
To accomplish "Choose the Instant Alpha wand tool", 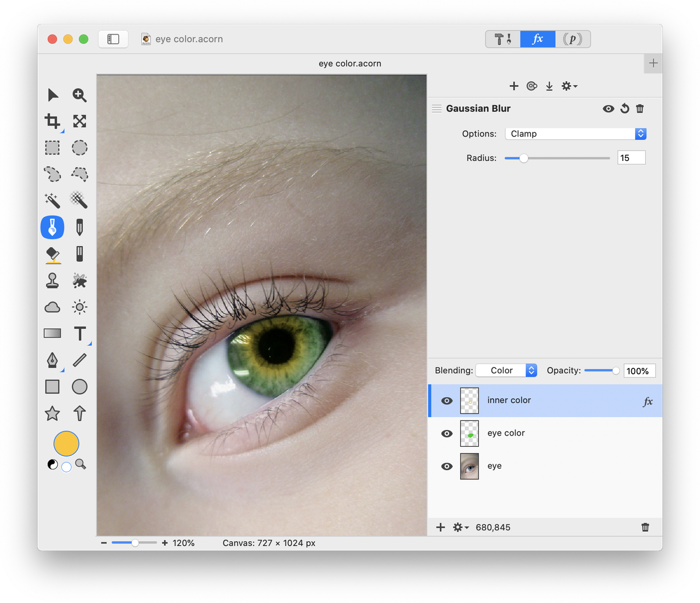I will 79,201.
